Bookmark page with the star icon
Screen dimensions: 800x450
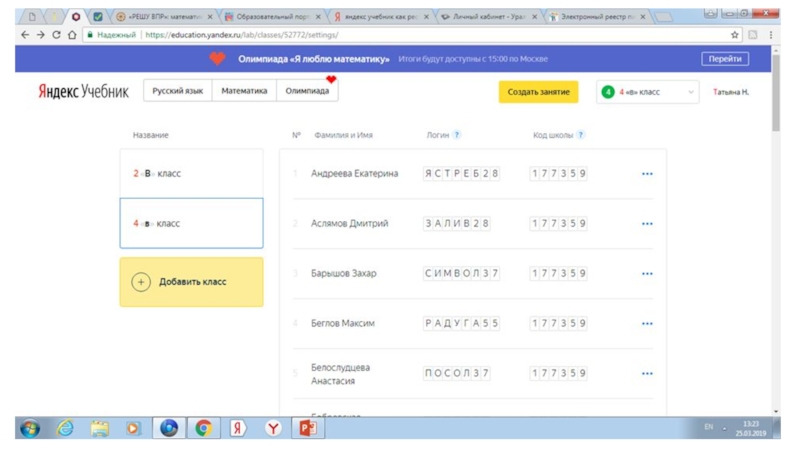(735, 35)
